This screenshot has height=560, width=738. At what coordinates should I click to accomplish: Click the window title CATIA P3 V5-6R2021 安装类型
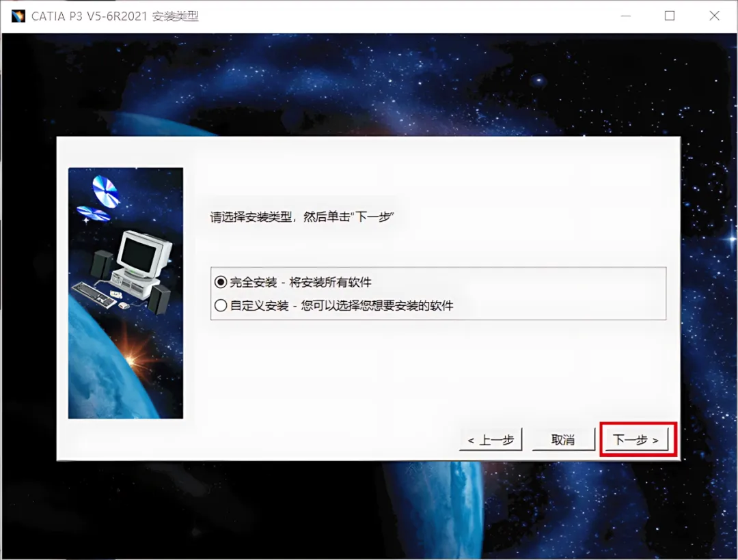tap(115, 16)
